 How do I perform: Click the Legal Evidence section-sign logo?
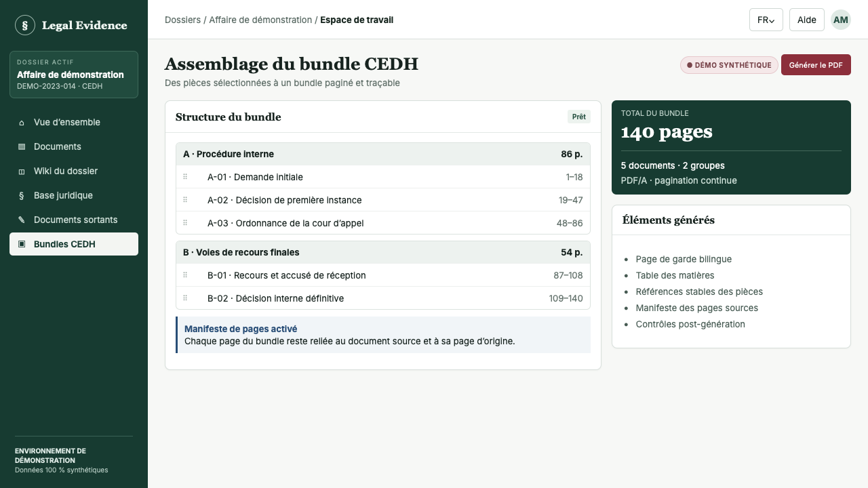click(x=25, y=25)
